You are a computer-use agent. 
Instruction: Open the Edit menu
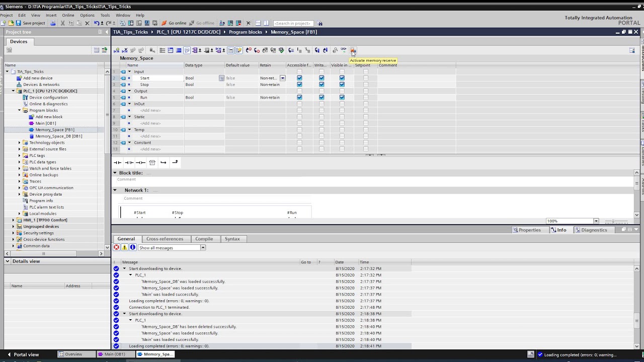(22, 15)
